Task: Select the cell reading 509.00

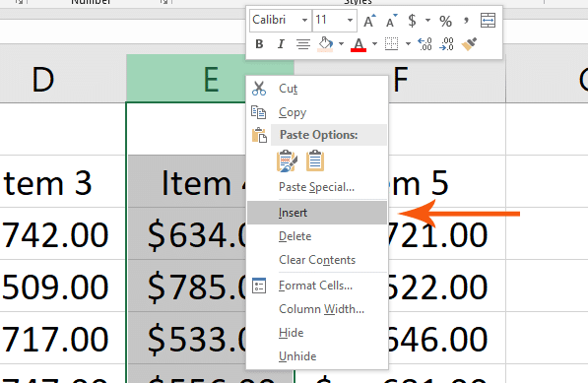Action: pyautogui.click(x=63, y=286)
